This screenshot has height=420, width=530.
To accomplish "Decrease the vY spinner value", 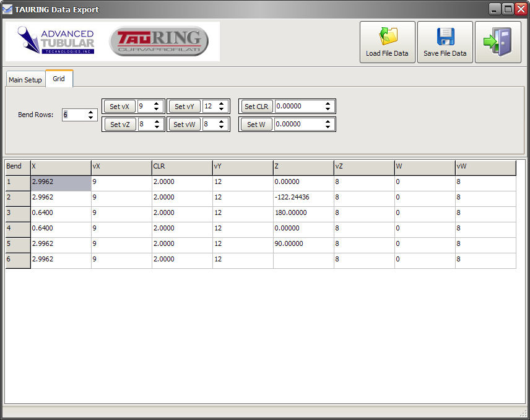I will [222, 109].
